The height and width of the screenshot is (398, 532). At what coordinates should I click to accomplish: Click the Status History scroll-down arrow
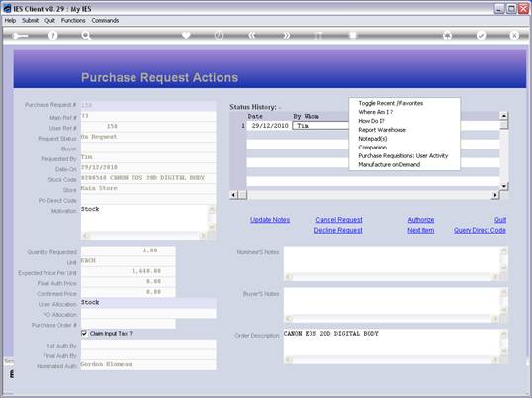click(504, 186)
